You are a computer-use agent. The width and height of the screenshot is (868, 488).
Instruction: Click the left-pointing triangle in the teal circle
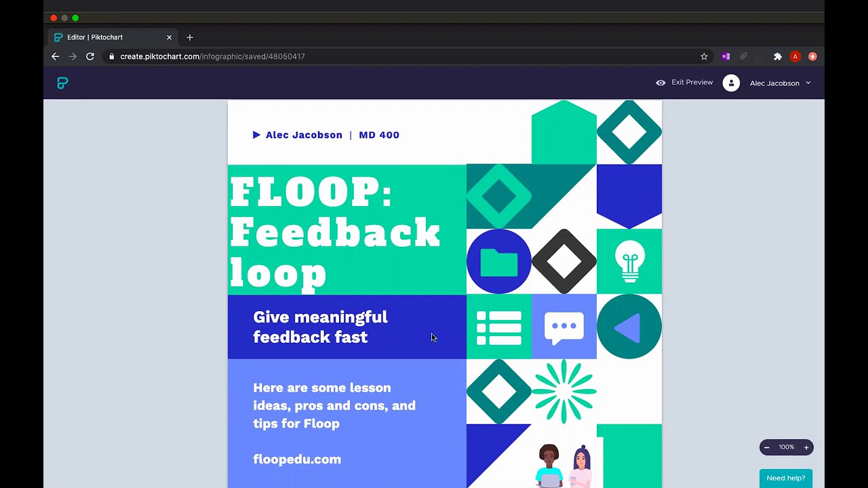627,327
